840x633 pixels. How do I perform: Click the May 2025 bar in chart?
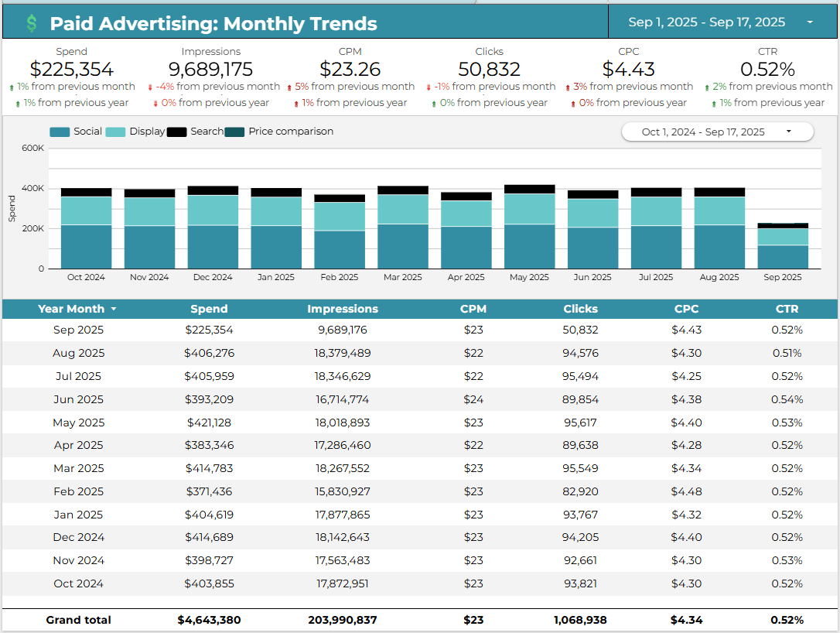pos(529,227)
